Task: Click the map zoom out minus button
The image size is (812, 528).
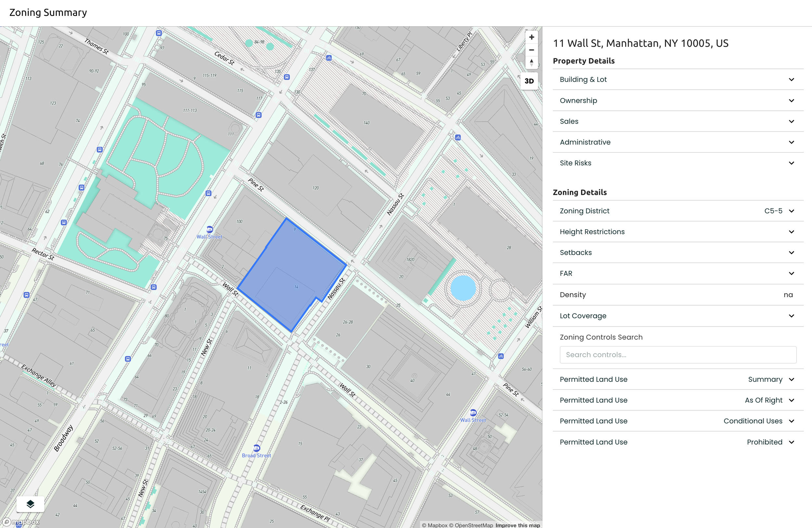Action: (x=531, y=50)
